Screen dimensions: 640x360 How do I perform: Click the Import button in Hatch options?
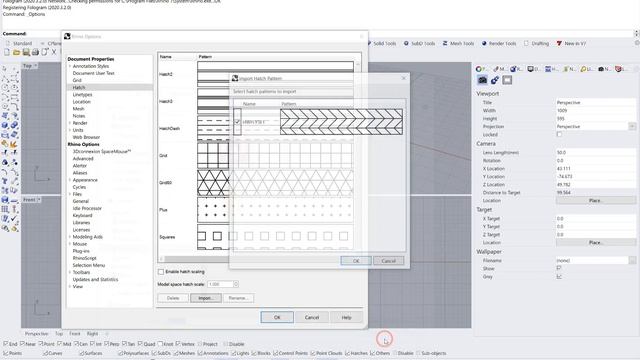(206, 298)
